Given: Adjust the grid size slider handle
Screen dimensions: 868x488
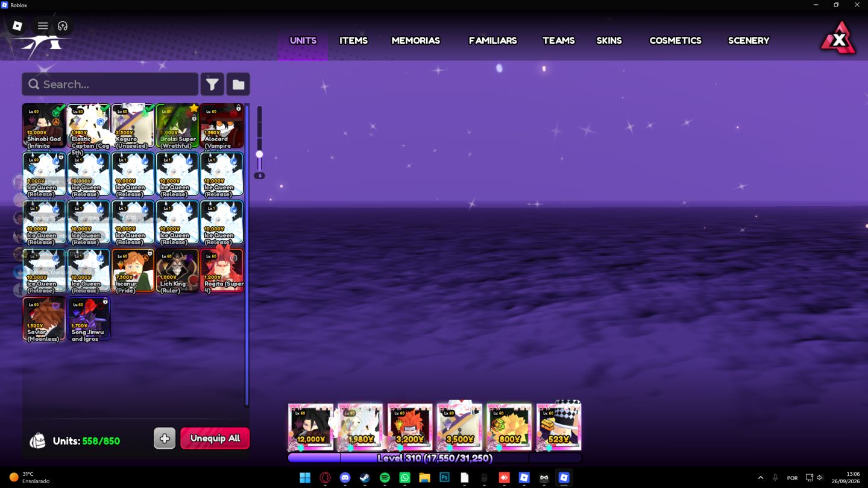Looking at the screenshot, I should point(259,154).
